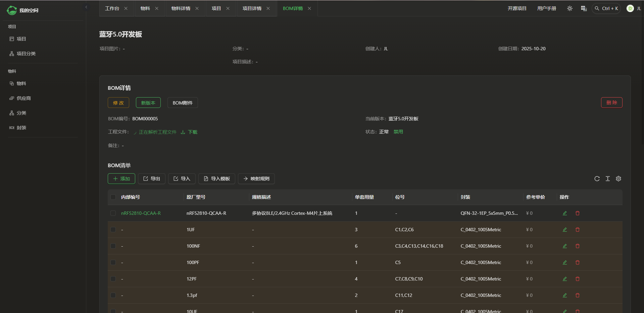
Task: Collapse the left sidebar with chevron
Action: click(86, 7)
